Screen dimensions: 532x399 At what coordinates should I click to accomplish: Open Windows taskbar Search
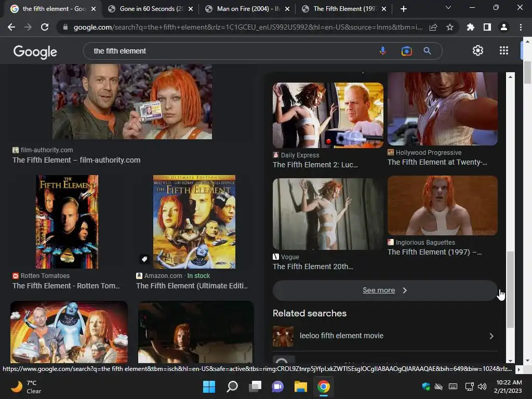point(232,387)
